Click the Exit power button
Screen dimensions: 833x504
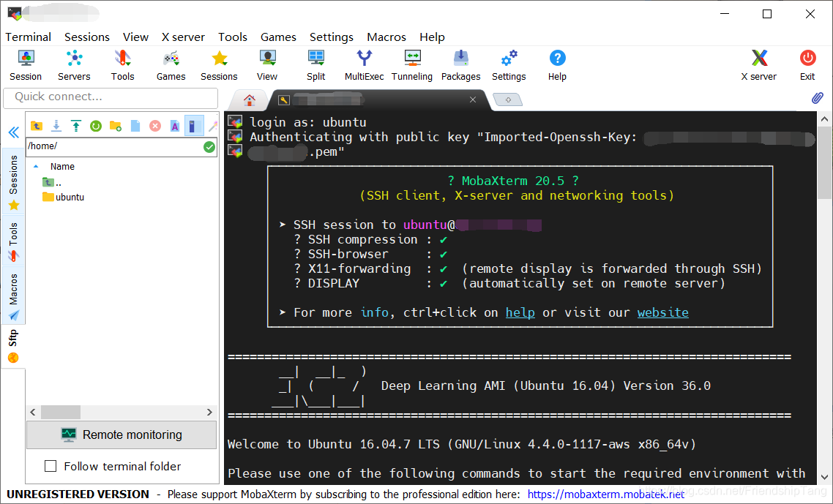pos(807,65)
